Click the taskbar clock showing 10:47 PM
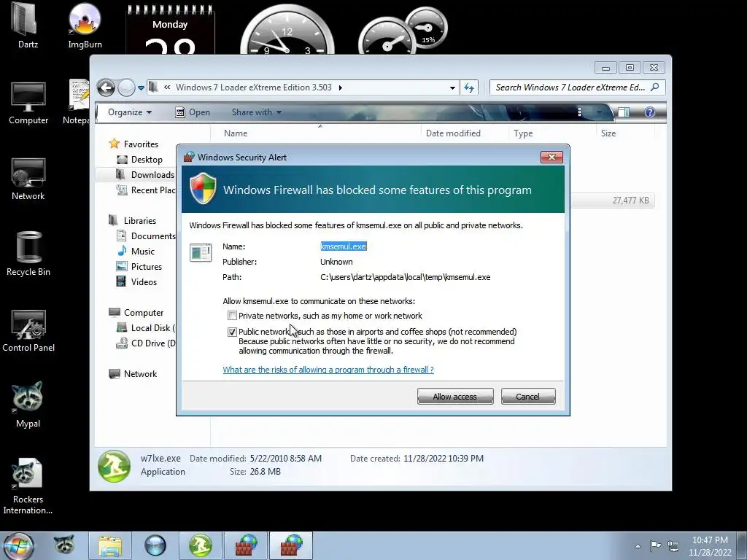Viewport: 747px width, 560px height. (x=710, y=545)
